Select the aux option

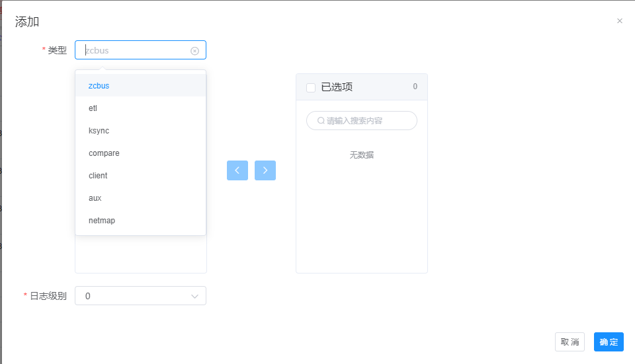(x=95, y=198)
